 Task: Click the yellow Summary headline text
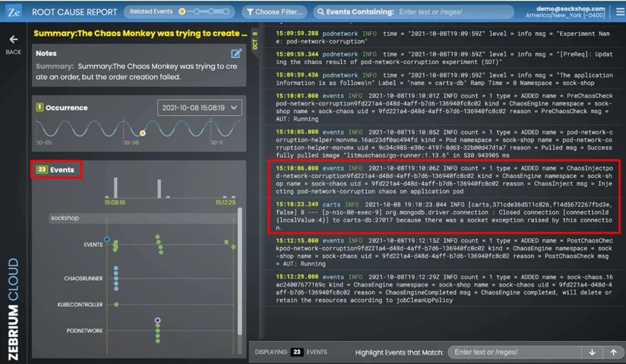coord(140,34)
